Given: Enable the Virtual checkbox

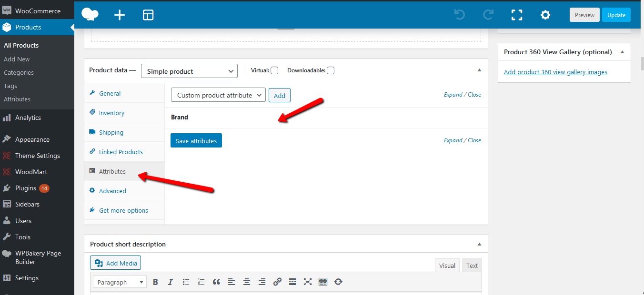Looking at the screenshot, I should 274,70.
